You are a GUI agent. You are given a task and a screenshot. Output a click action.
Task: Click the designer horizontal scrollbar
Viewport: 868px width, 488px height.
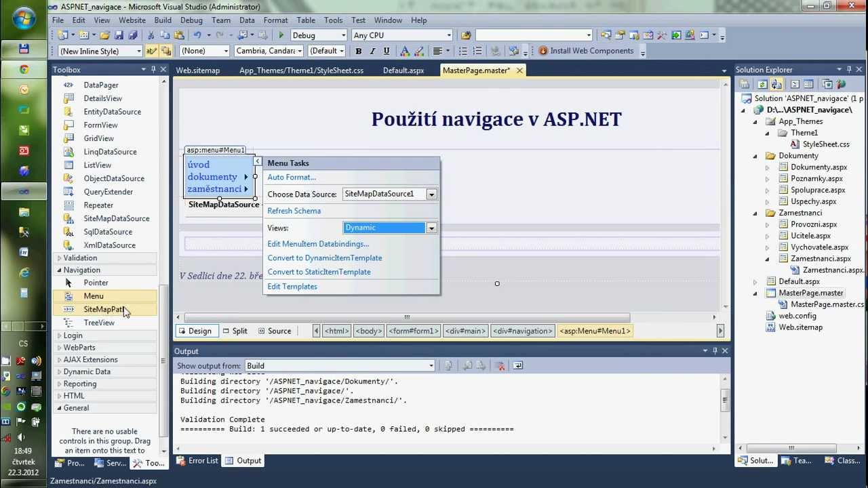point(407,317)
